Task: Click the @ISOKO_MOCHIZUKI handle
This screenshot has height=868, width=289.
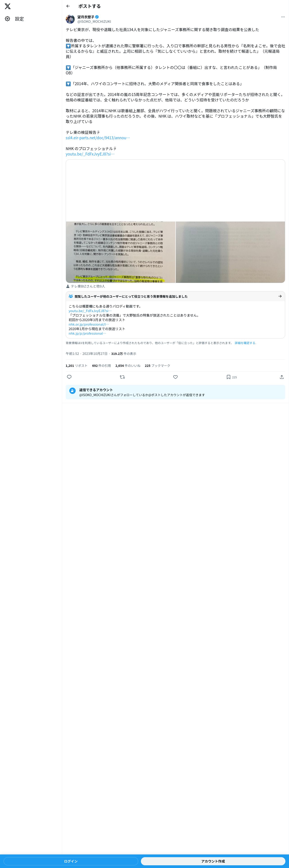Action: [x=94, y=22]
